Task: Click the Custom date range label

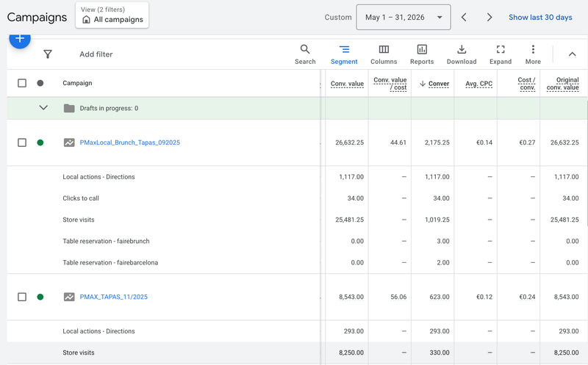Action: tap(338, 17)
